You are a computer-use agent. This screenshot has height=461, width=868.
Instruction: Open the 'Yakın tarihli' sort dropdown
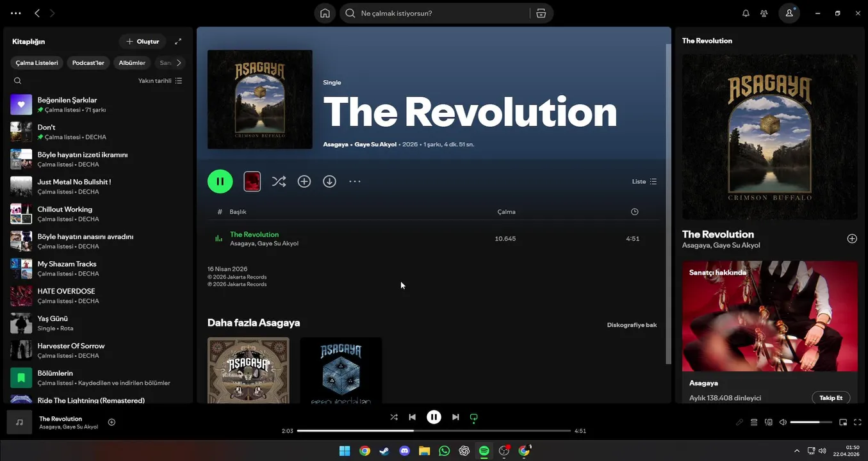(160, 81)
